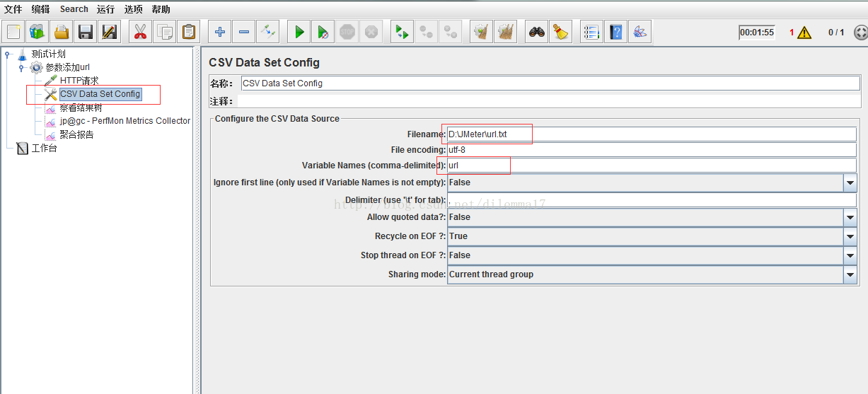Screen dimensions: 868x394
Task: Click the red error count 1
Action: coord(792,33)
